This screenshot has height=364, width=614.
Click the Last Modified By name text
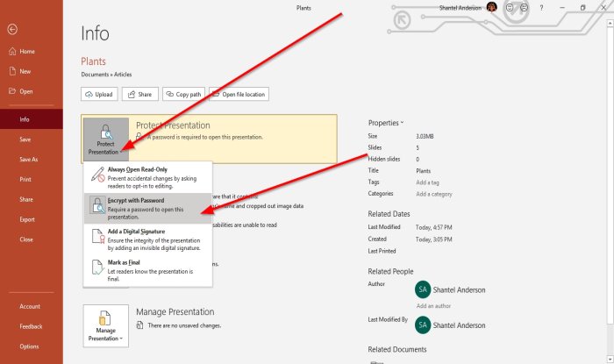[x=459, y=325]
